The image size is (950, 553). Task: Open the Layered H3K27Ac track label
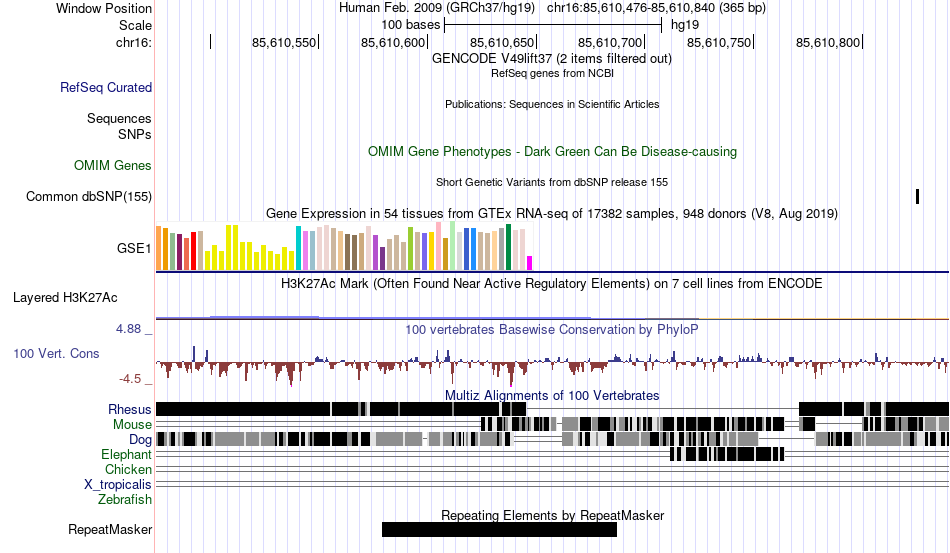(65, 297)
